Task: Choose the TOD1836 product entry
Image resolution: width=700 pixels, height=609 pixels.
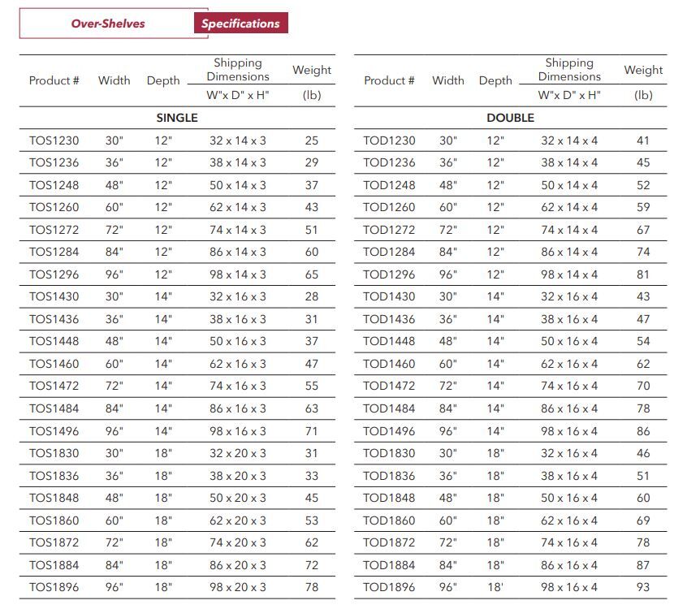Action: 389,476
